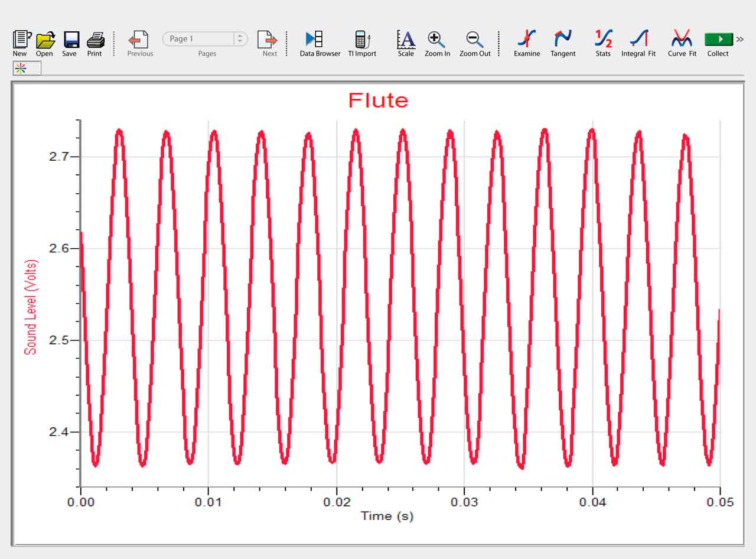Expand the toolbar overflow chevron

(739, 39)
